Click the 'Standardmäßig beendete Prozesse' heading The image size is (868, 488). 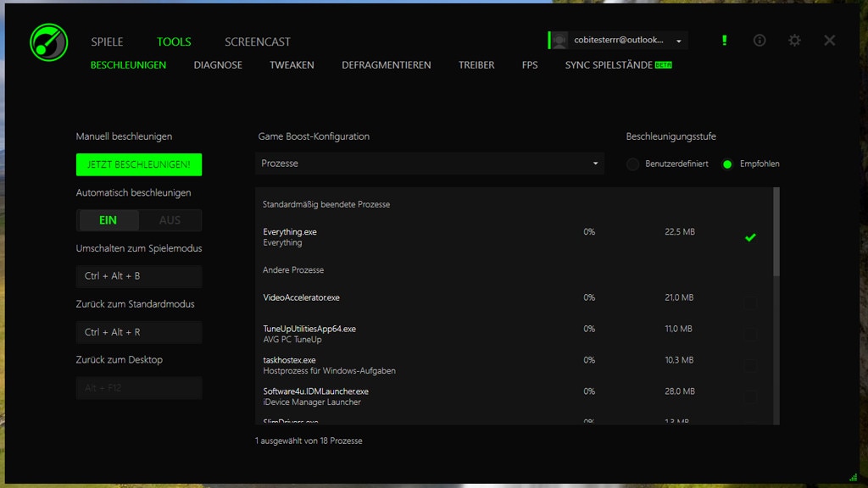pos(326,204)
